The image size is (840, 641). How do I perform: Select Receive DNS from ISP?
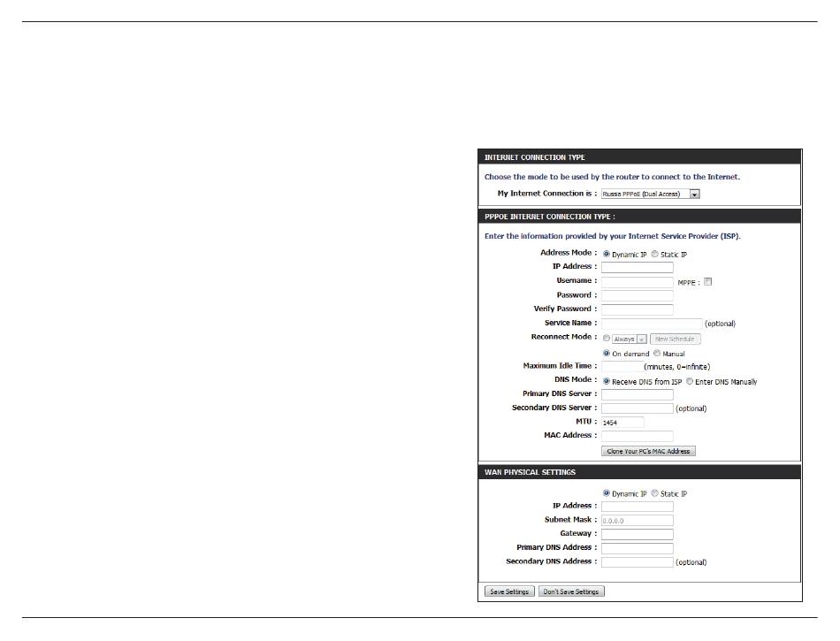[x=607, y=381]
